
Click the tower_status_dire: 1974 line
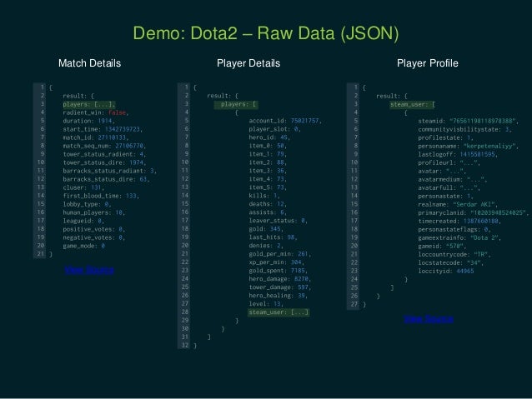click(104, 162)
